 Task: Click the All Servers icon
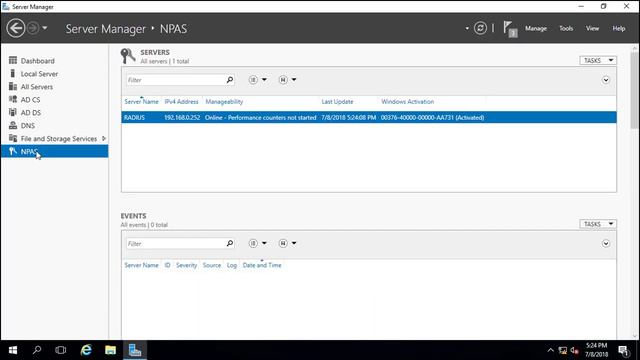coord(13,87)
